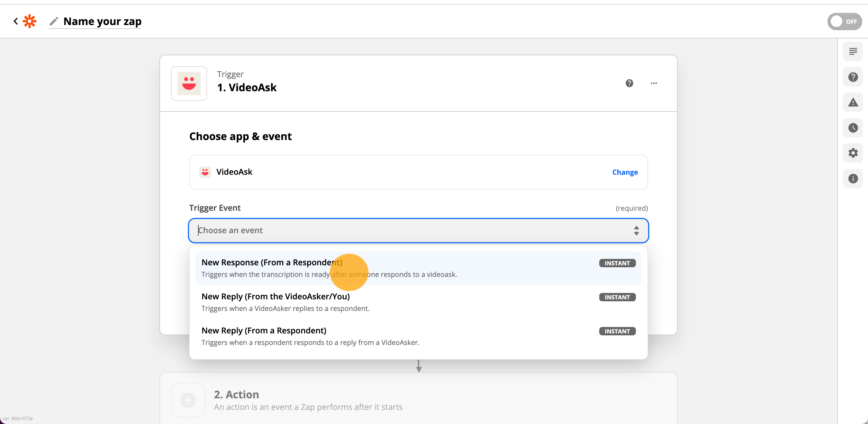Select New Response (From a Respondent)
Viewport: 868px width, 424px height.
(419, 268)
